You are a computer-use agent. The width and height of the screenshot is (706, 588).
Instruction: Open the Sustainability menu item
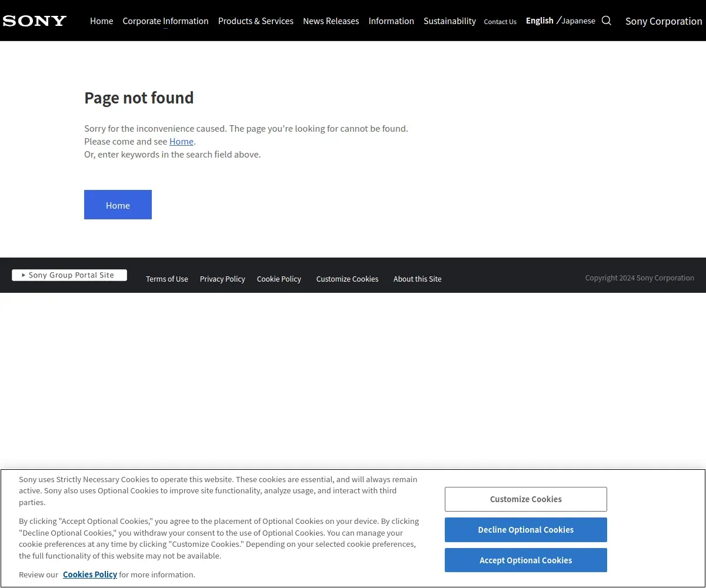pos(449,21)
